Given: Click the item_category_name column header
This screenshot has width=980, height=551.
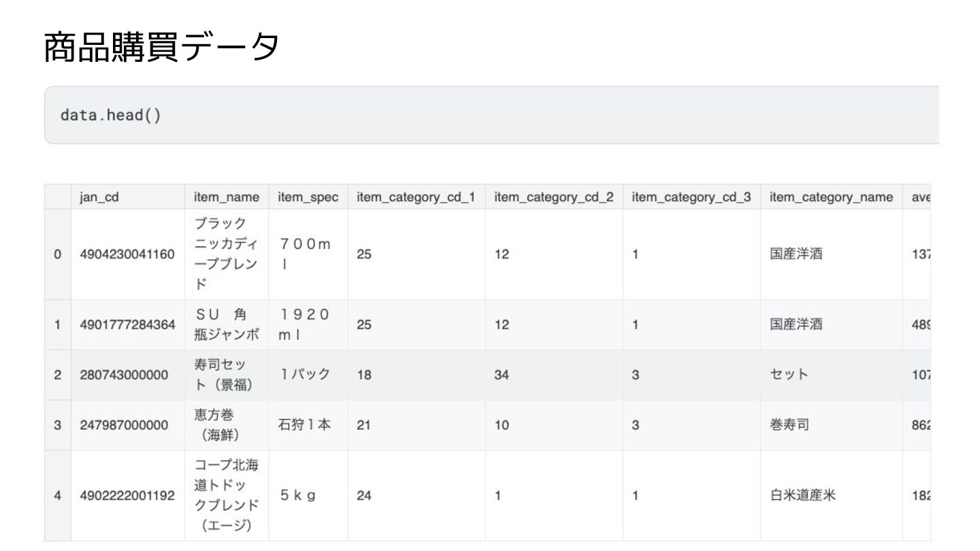Looking at the screenshot, I should pyautogui.click(x=831, y=197).
